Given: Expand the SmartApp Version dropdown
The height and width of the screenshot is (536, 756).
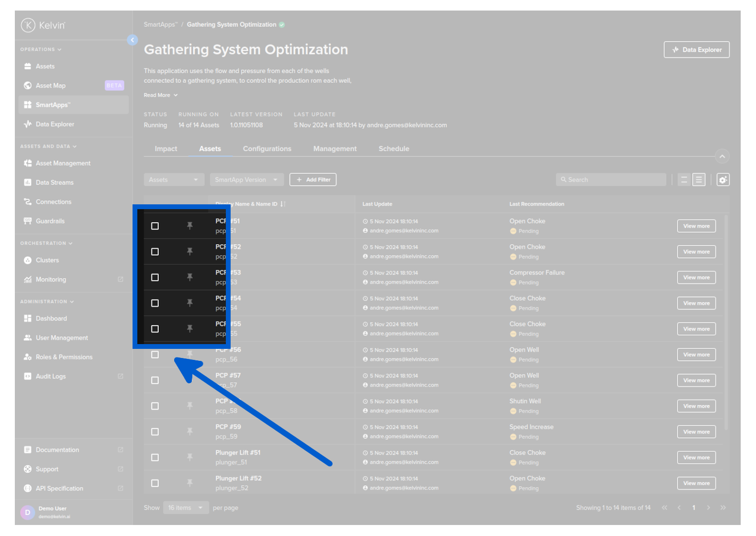Looking at the screenshot, I should tap(246, 180).
